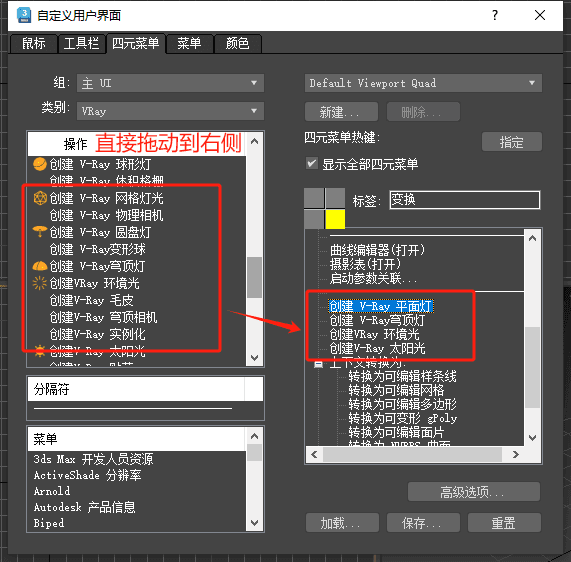Select 转换为可编辑样条线 tree item
Viewport: 571px width, 562px height.
(x=402, y=376)
